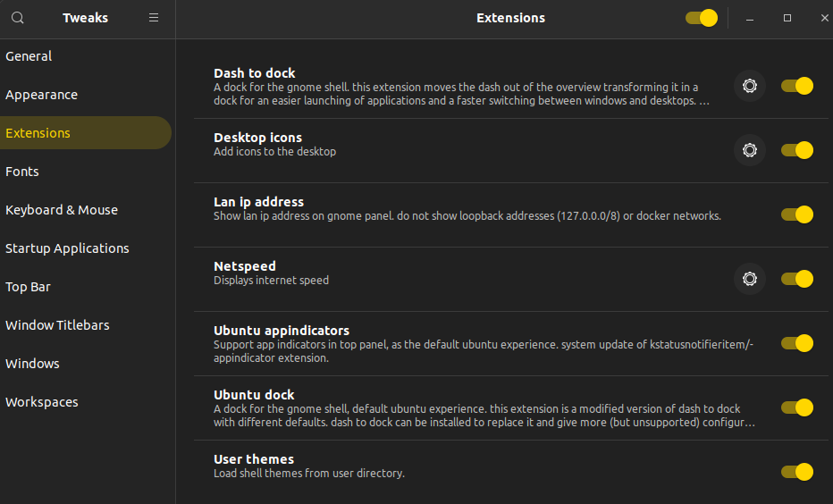Click the Netspeed title
This screenshot has height=504, width=833.
point(244,266)
